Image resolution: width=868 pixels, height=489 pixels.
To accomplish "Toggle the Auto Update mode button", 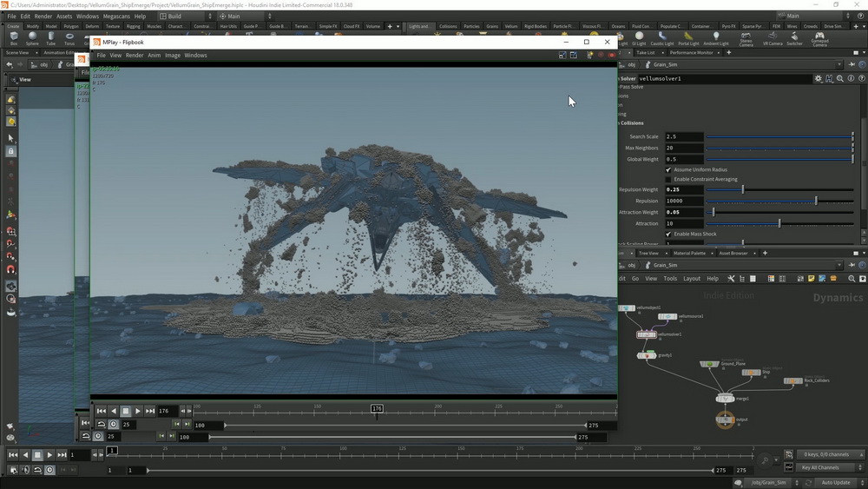I will pyautogui.click(x=835, y=482).
